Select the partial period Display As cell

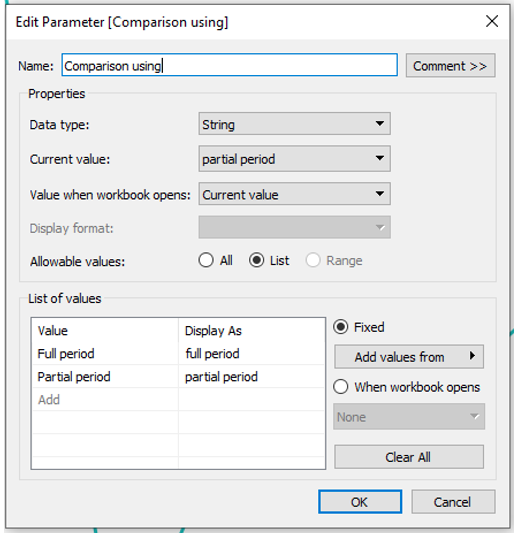pyautogui.click(x=252, y=377)
